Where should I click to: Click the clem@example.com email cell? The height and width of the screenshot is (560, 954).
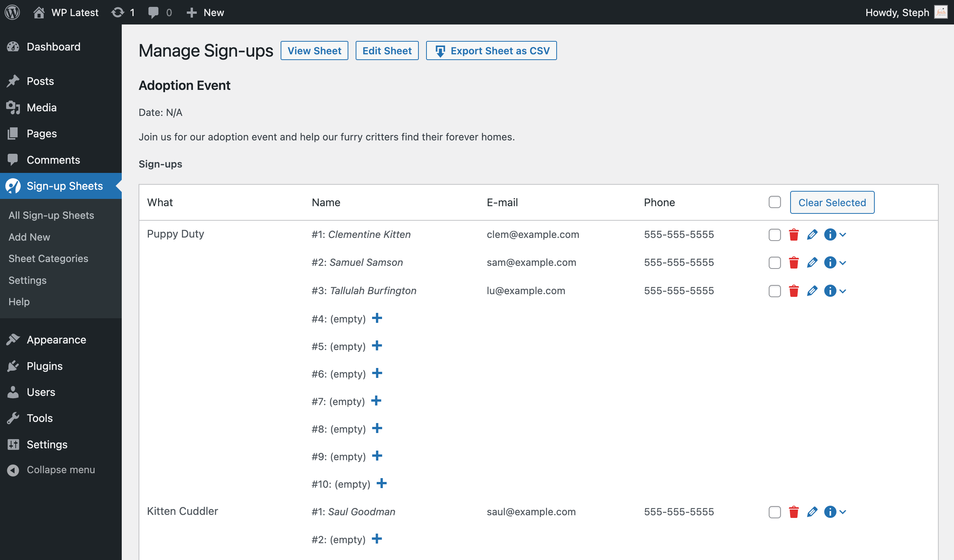pyautogui.click(x=533, y=234)
